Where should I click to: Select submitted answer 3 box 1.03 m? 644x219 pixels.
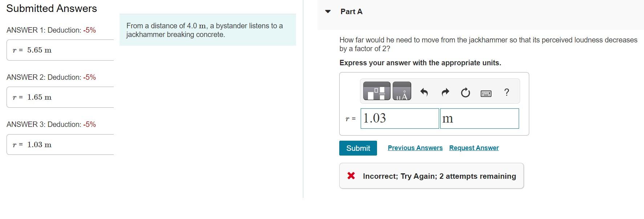click(x=60, y=145)
